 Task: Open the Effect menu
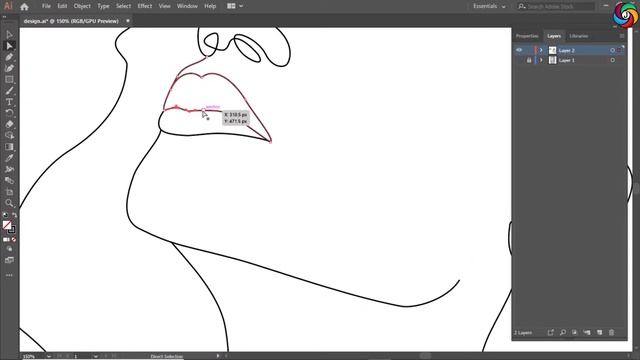144,6
